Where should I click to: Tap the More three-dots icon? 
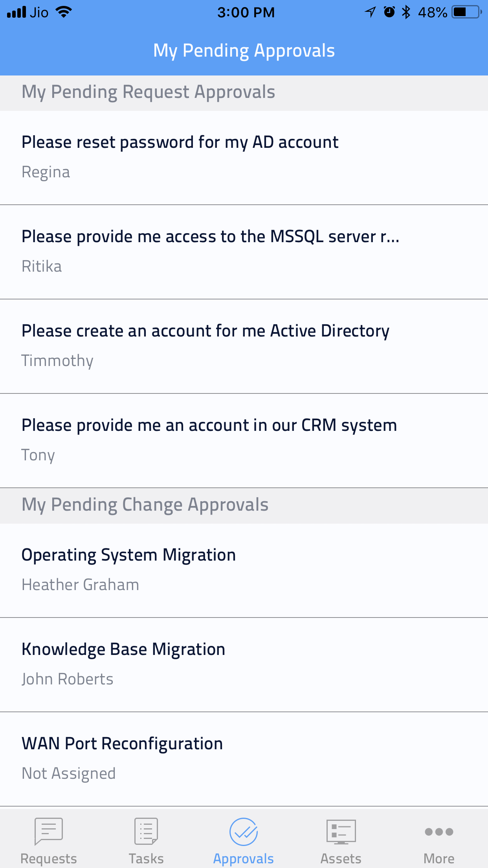click(x=439, y=831)
